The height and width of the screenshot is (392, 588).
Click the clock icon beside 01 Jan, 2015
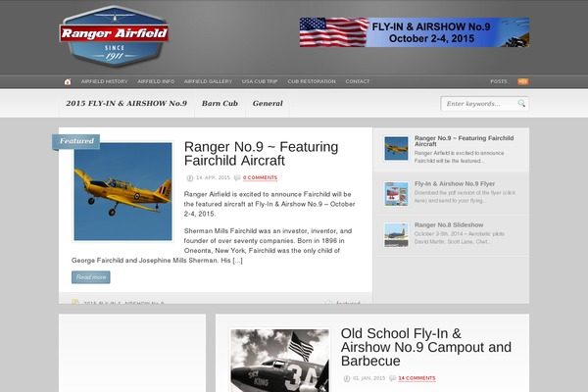pyautogui.click(x=347, y=378)
